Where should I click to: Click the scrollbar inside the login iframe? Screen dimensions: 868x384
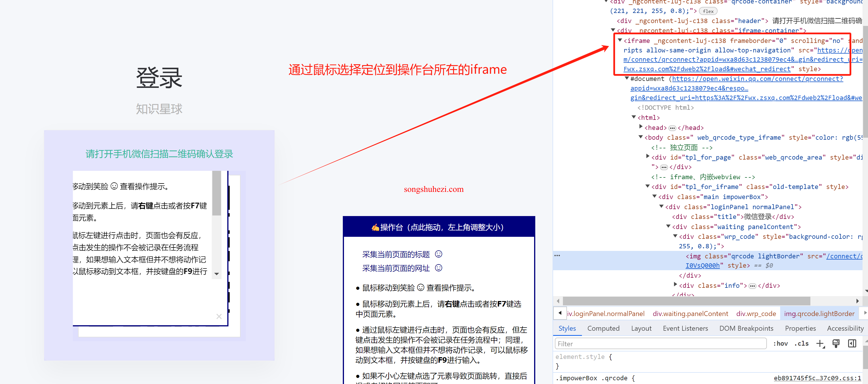216,193
